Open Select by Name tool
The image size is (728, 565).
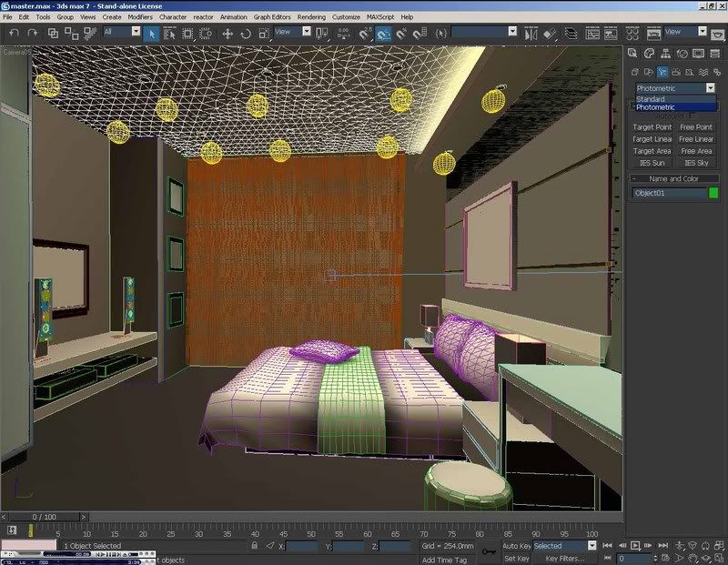click(x=169, y=34)
